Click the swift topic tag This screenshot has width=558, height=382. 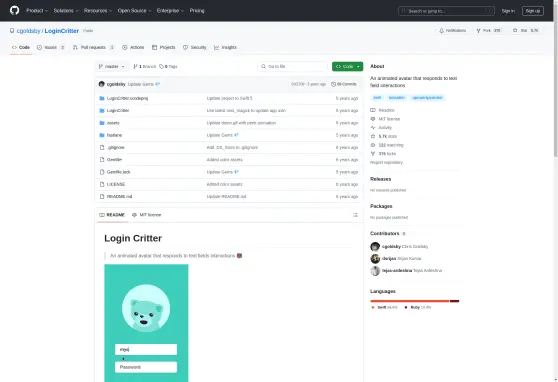(377, 98)
